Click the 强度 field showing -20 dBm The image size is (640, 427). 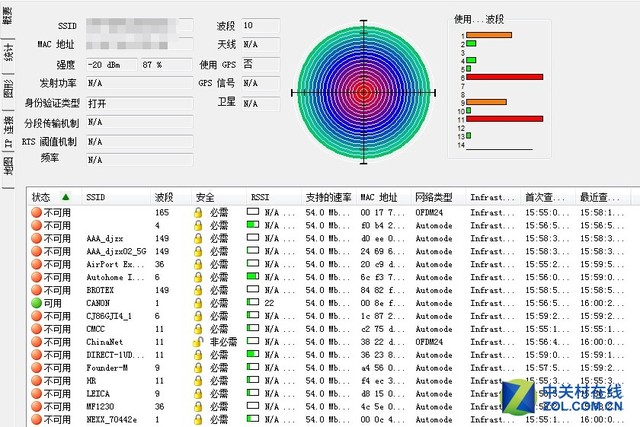pos(112,65)
